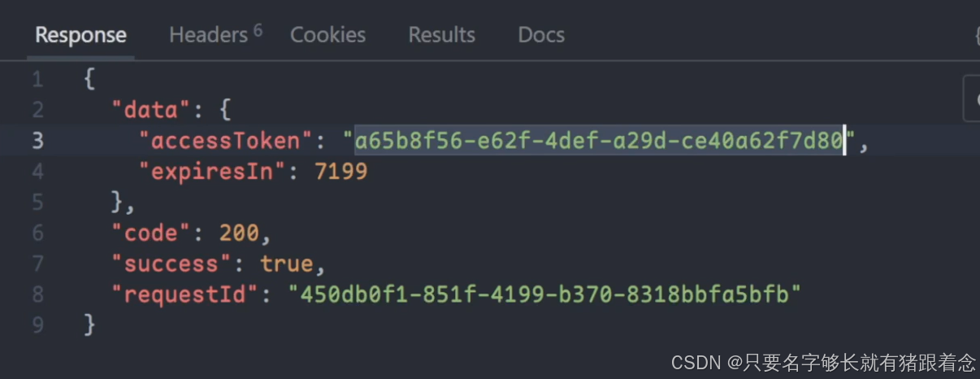The width and height of the screenshot is (980, 379).
Task: Click the opening brace on line 1
Action: [89, 80]
